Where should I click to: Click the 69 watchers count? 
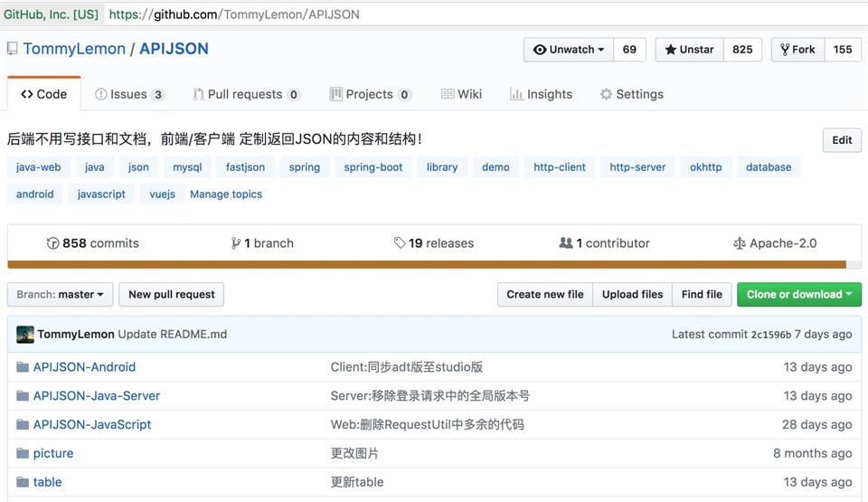(x=629, y=50)
